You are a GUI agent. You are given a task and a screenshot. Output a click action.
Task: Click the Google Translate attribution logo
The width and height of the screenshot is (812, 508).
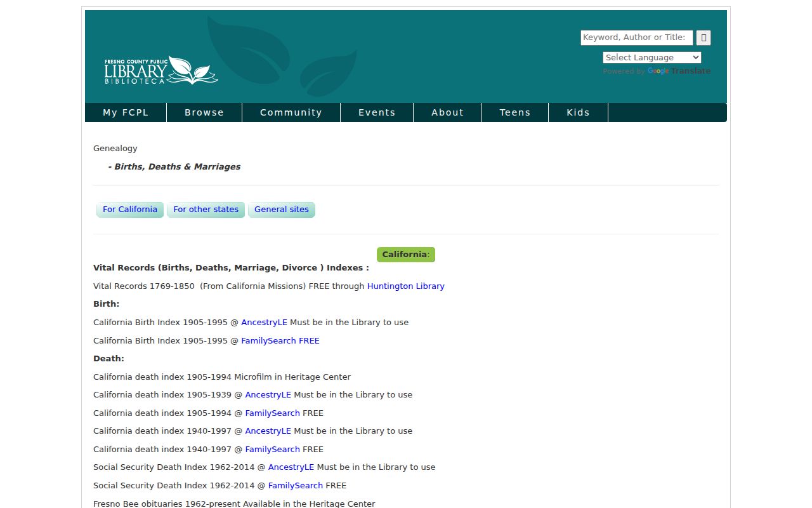click(679, 71)
